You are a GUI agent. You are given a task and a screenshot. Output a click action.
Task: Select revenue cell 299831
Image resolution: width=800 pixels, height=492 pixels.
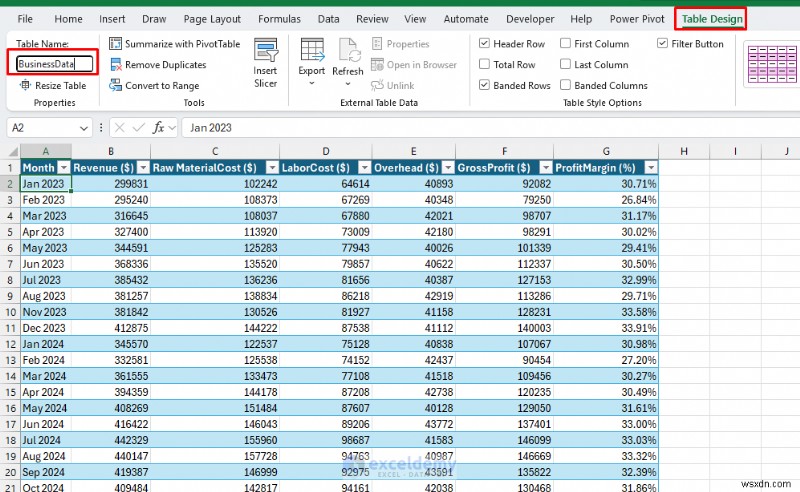(x=111, y=184)
